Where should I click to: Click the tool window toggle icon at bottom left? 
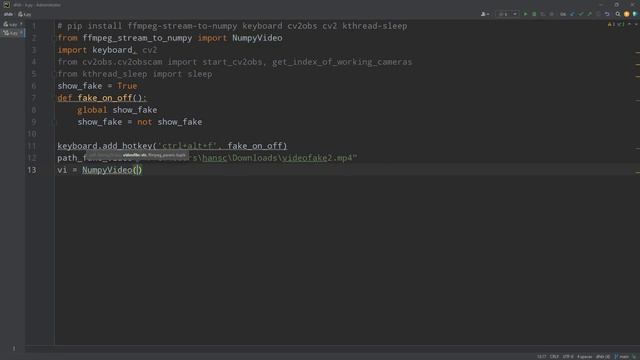pyautogui.click(x=13, y=348)
